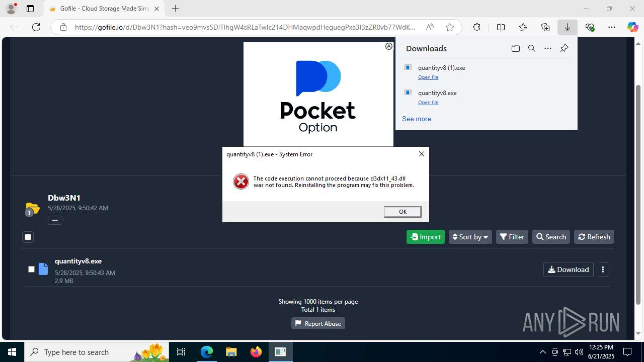Open Browser essentials icon
The width and height of the screenshot is (644, 362).
[x=590, y=27]
